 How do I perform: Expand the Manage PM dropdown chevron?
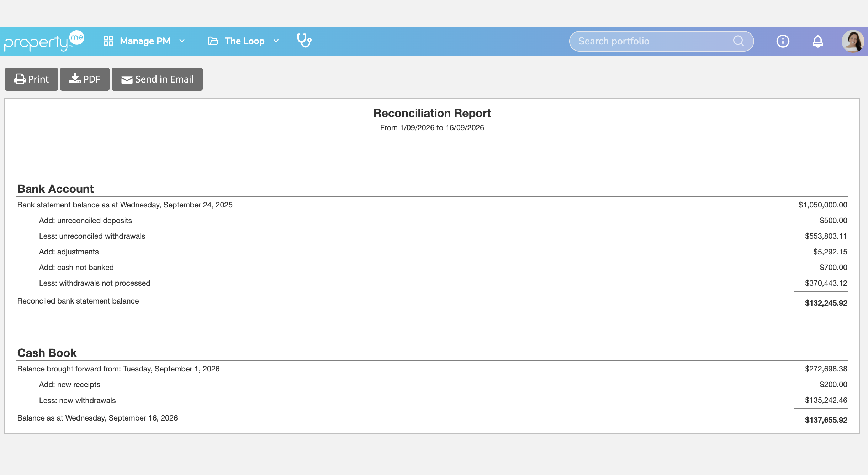182,41
